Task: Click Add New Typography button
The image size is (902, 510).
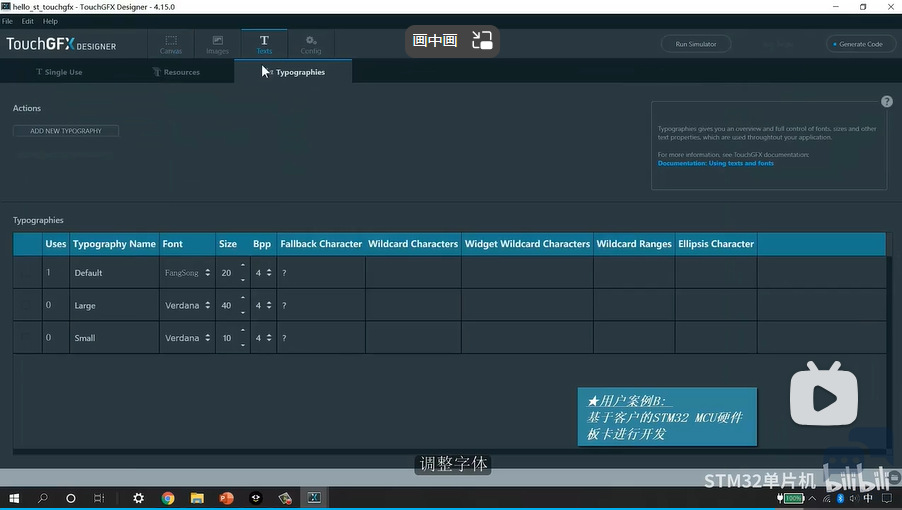Action: (x=66, y=131)
